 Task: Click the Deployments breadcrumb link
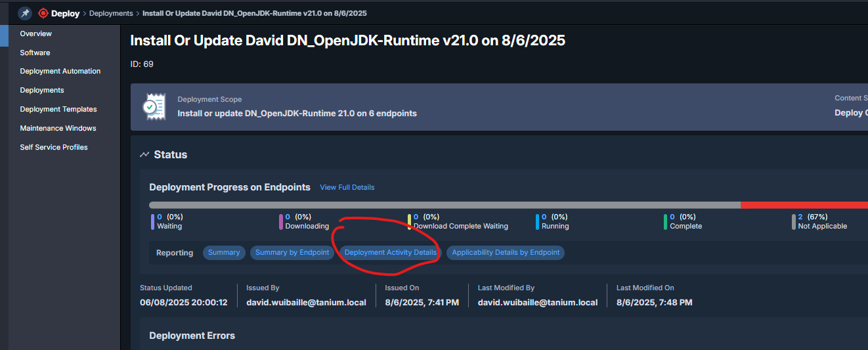click(x=110, y=13)
